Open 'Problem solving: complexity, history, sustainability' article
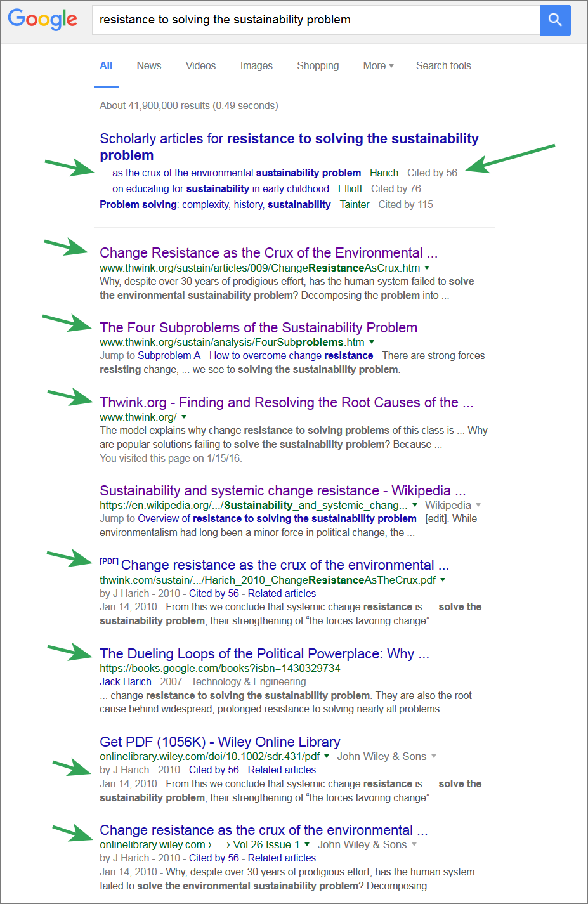This screenshot has height=904, width=588. [215, 204]
